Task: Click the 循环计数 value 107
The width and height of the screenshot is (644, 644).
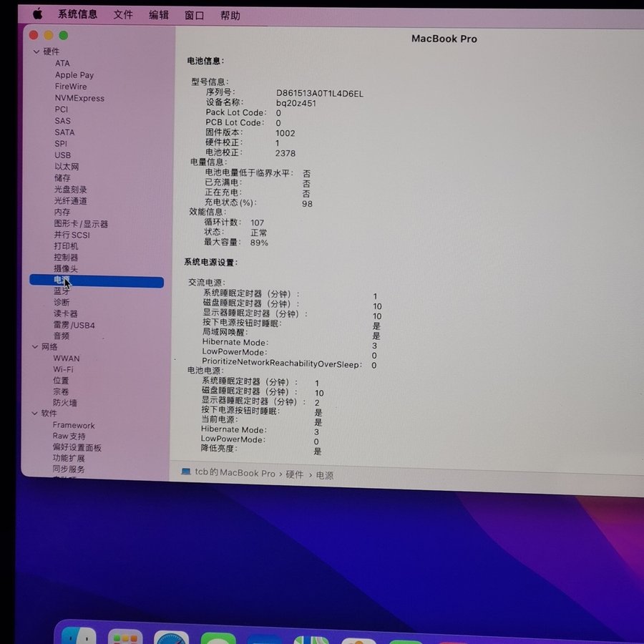Action: point(257,223)
